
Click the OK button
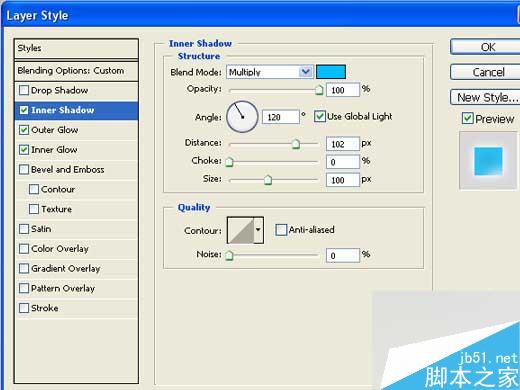point(485,47)
